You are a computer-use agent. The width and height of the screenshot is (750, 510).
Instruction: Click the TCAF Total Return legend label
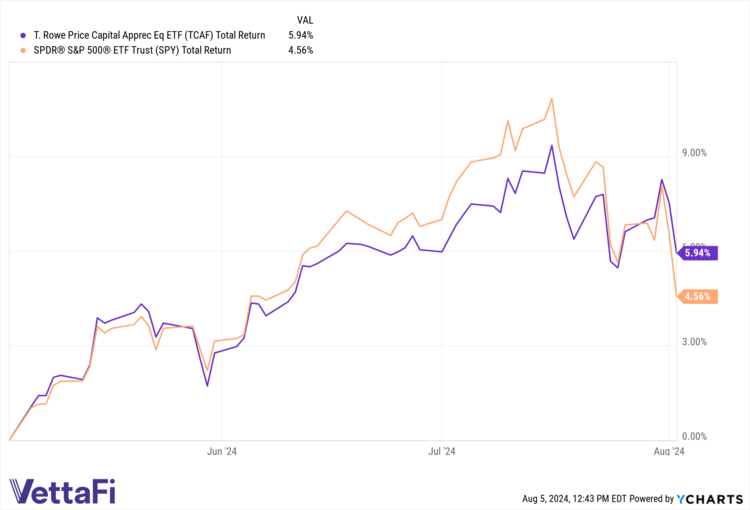click(142, 35)
